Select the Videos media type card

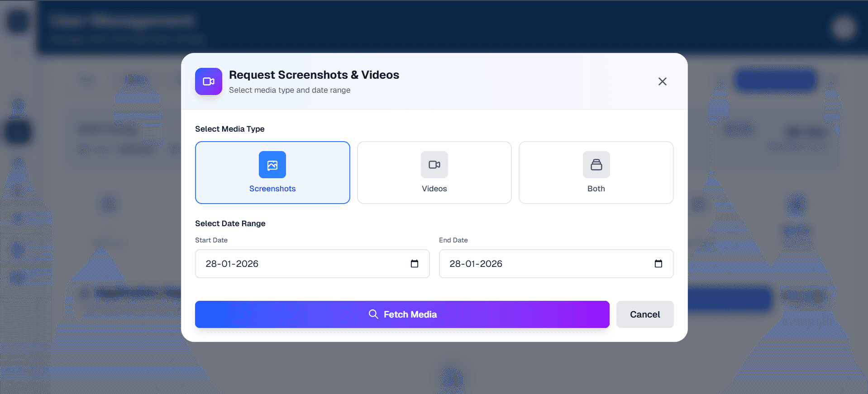point(434,172)
